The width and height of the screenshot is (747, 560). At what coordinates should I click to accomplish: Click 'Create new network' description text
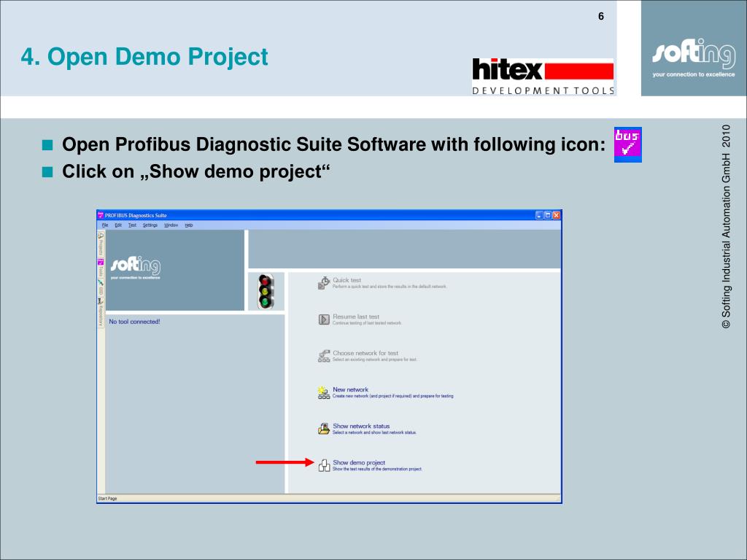(393, 396)
